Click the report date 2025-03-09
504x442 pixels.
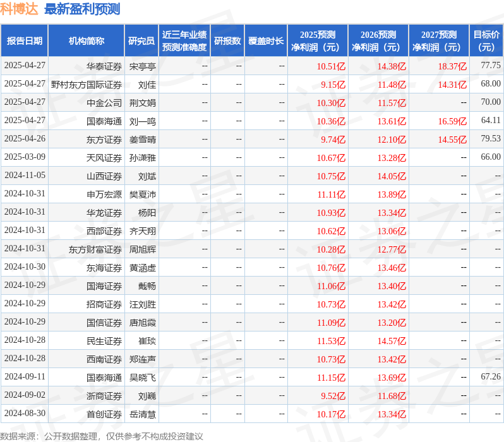(25, 157)
